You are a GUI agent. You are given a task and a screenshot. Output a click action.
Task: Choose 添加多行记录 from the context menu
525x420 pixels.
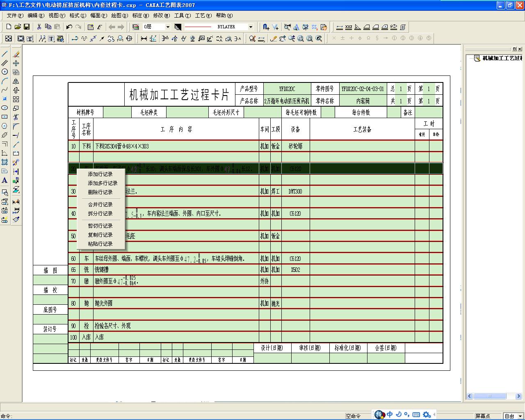click(x=100, y=183)
